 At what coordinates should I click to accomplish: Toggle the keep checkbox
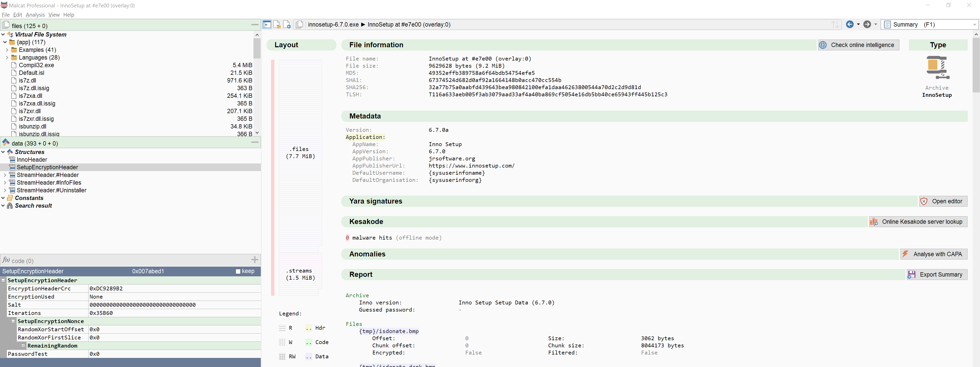tap(238, 271)
